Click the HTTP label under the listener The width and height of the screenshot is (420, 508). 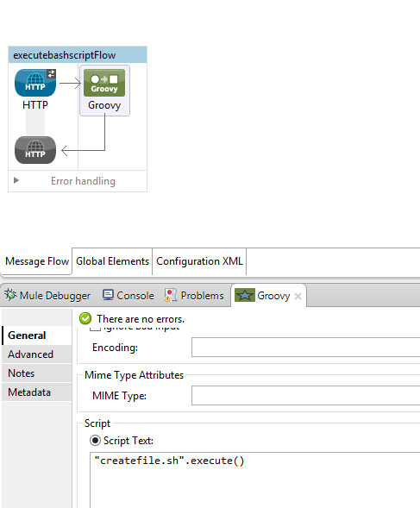pos(35,105)
